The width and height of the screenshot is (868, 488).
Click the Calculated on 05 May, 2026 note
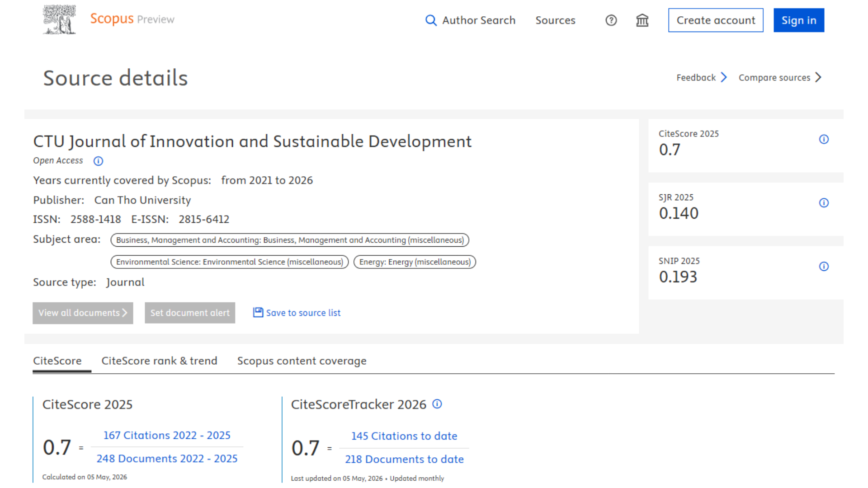[x=85, y=477]
